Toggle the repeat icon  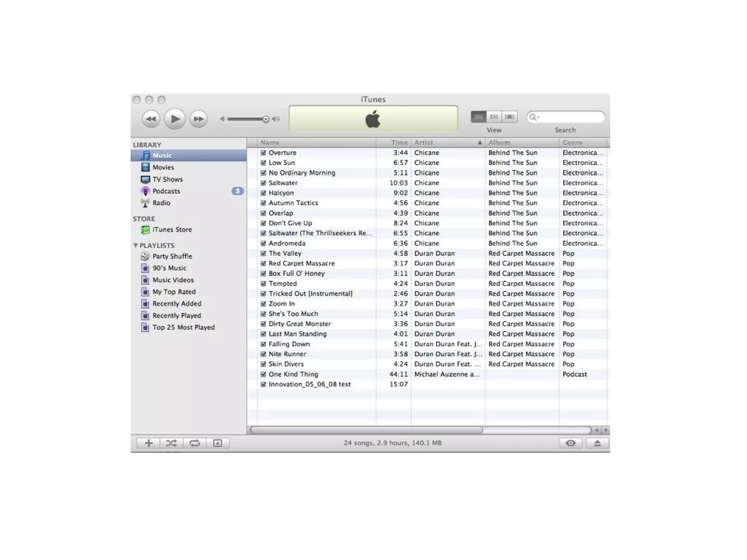[195, 443]
